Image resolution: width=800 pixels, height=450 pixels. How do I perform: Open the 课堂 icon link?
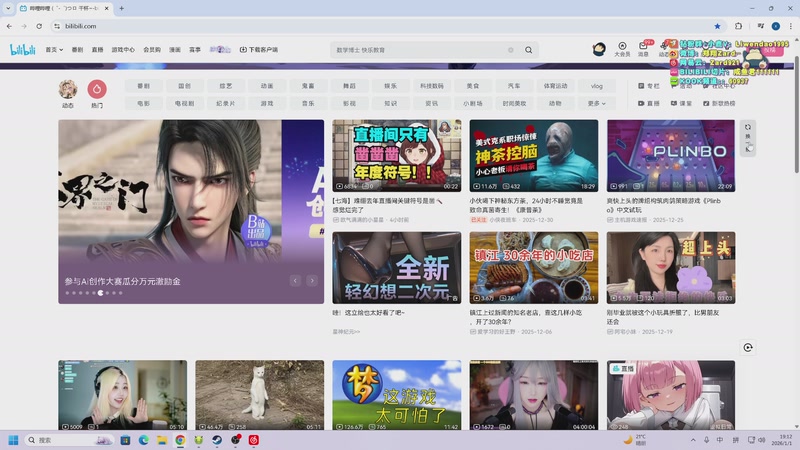point(681,103)
